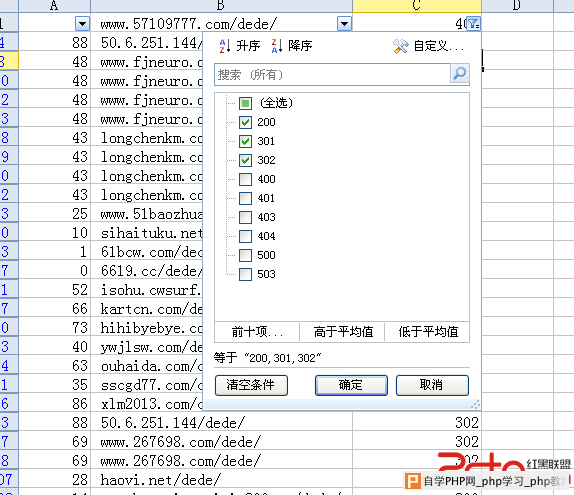Click the magnifier search icon

tap(459, 74)
